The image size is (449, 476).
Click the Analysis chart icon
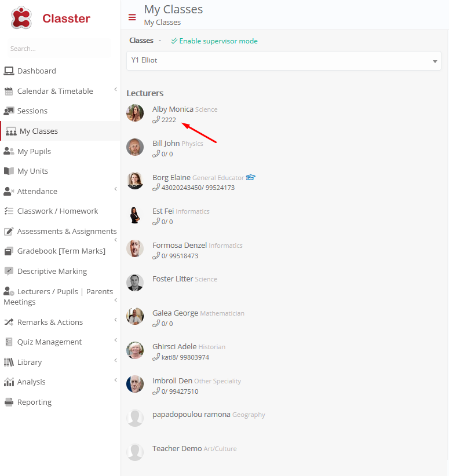(x=9, y=382)
